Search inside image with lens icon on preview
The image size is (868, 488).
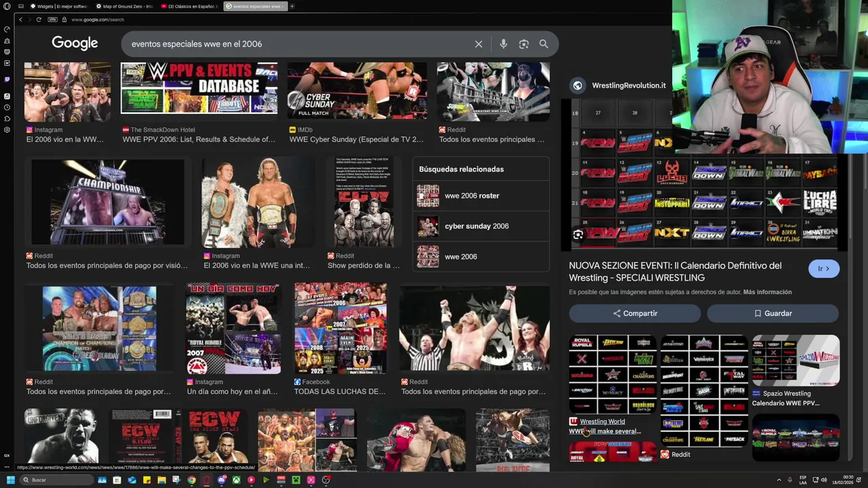tap(578, 235)
